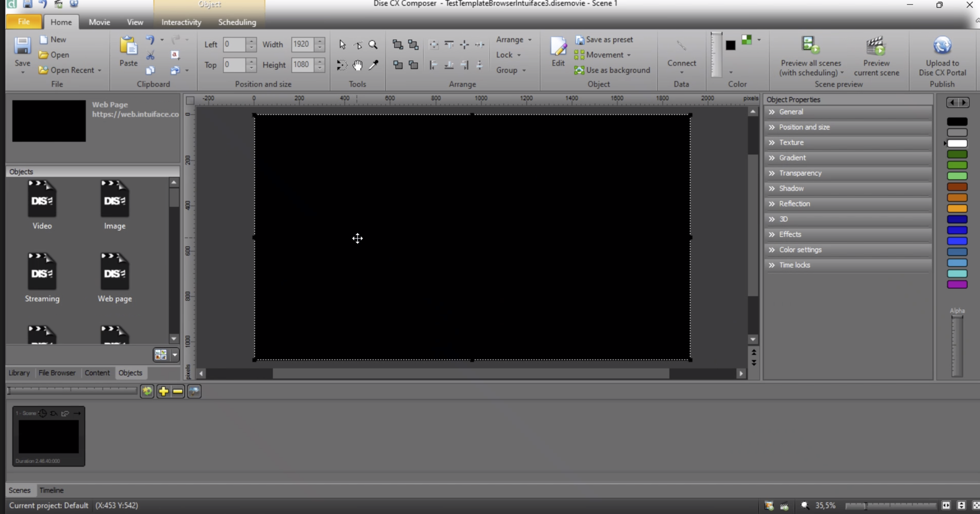
Task: Add a new scene with plus button
Action: 164,391
